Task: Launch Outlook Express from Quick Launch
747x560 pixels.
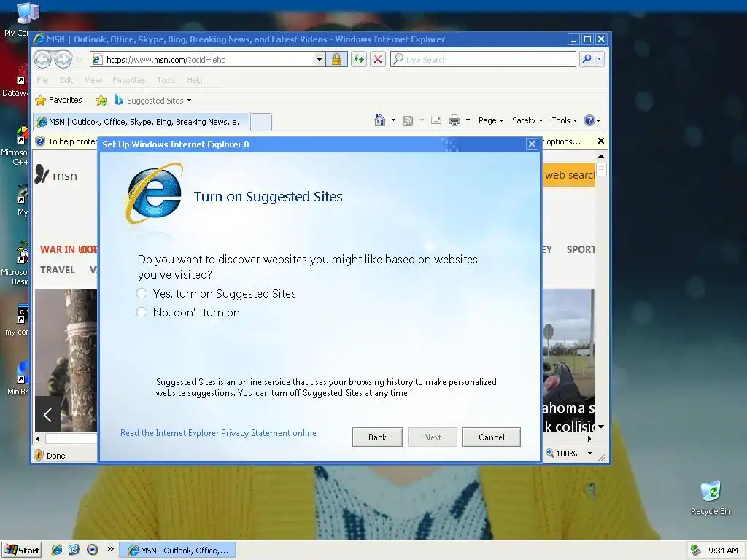Action: click(x=74, y=550)
